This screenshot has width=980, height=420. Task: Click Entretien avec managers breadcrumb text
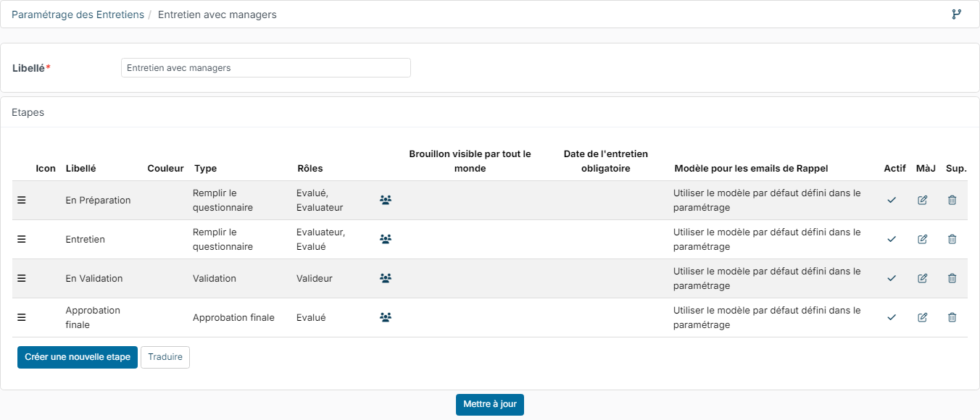coord(217,14)
